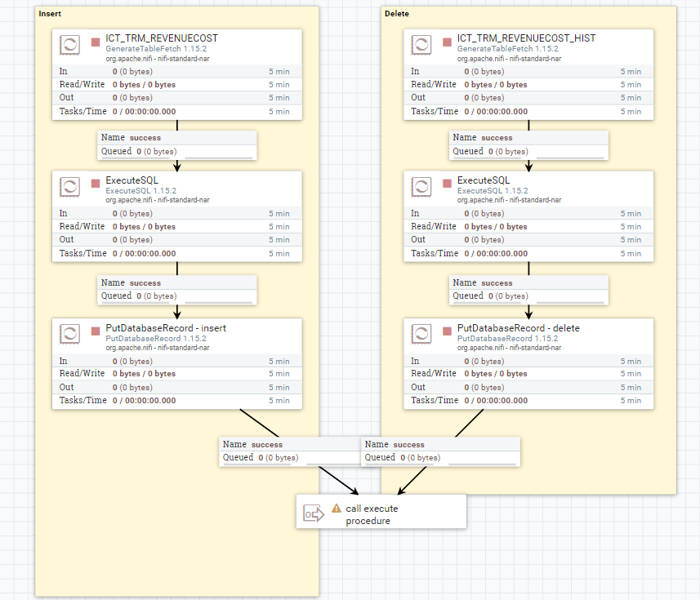Screen dimensions: 700x600
Task: Click the ExecuteSQL processor icon in Delete group
Action: point(421,187)
